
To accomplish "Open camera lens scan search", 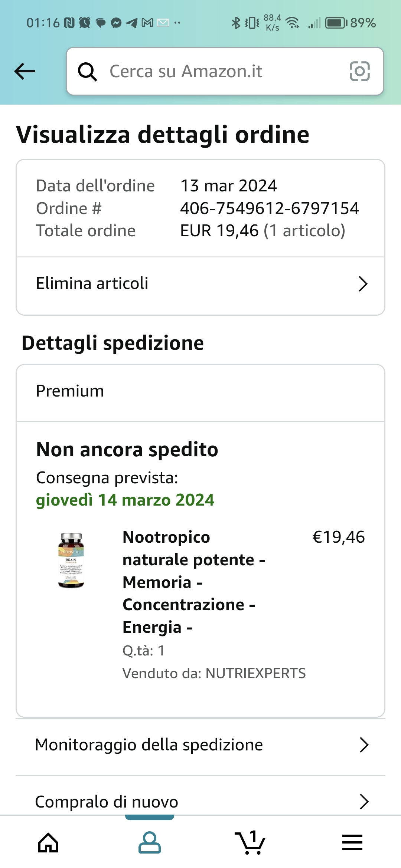I will [359, 71].
